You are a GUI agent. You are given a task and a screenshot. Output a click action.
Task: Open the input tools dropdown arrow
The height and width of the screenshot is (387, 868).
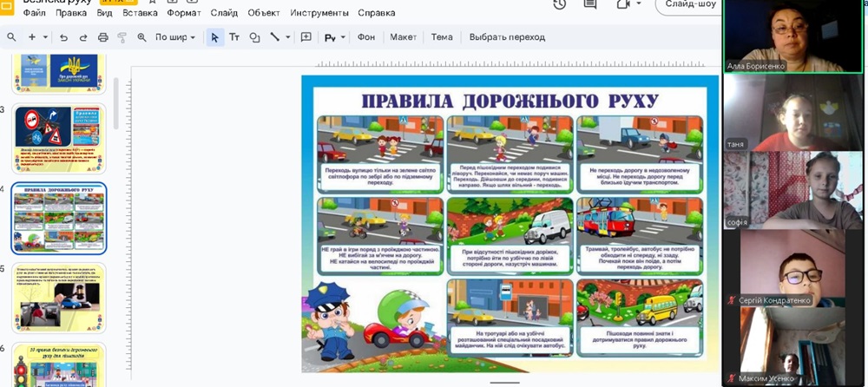pos(343,37)
